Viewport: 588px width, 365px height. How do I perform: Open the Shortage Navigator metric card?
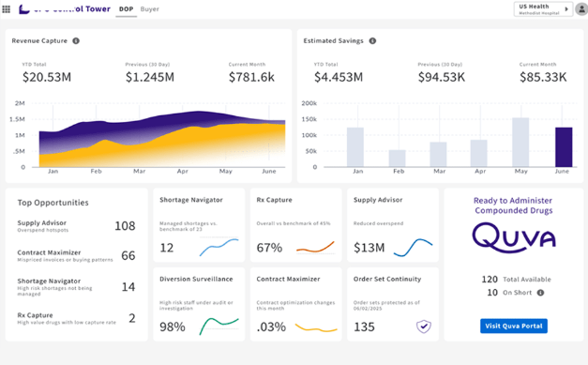199,225
